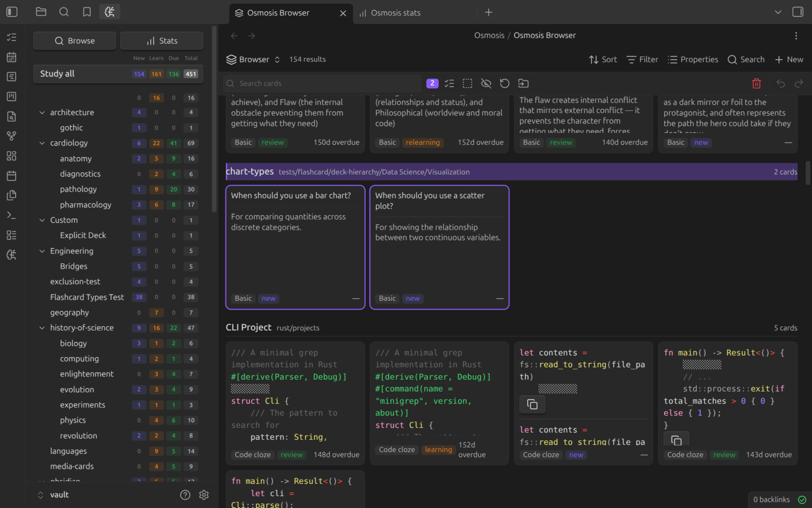Toggle selection of the bar chart card

pos(295,247)
